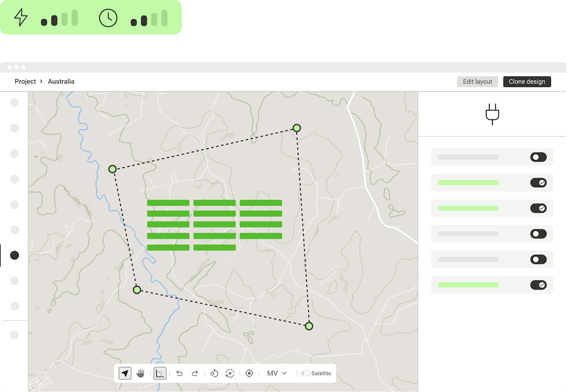Click the Edit layout button
The width and height of the screenshot is (567, 392).
coord(478,82)
